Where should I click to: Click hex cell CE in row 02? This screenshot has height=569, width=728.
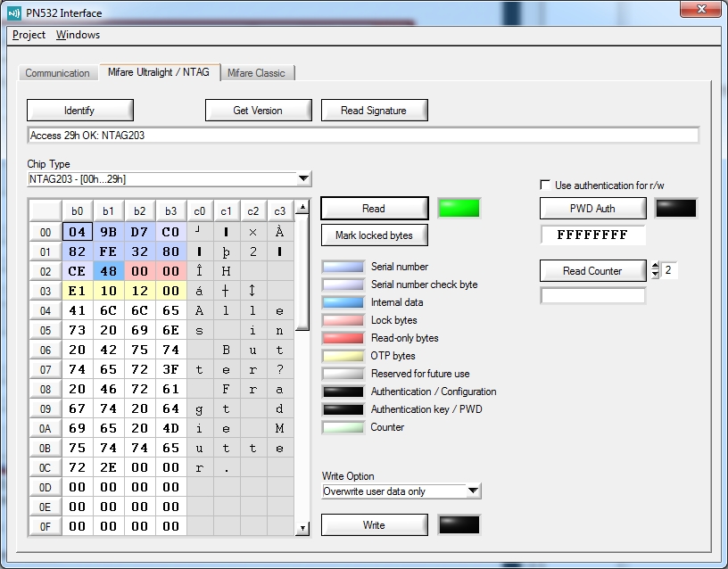tap(78, 271)
